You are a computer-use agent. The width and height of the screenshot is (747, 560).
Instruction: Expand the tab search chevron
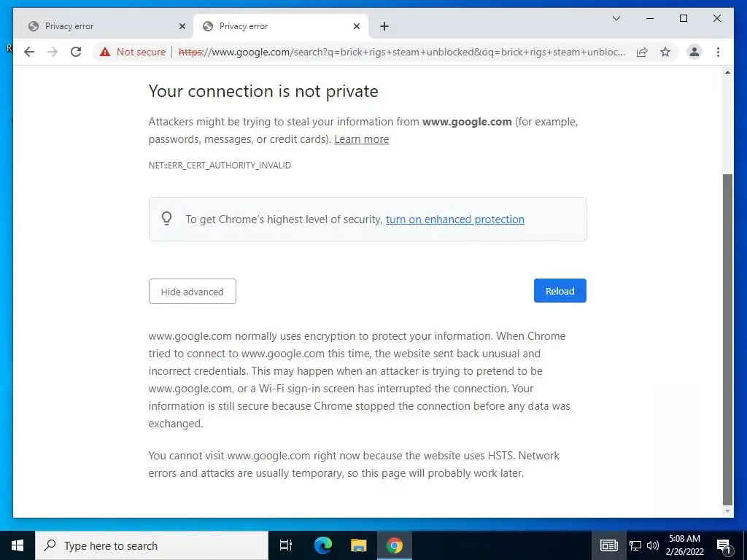coord(616,18)
